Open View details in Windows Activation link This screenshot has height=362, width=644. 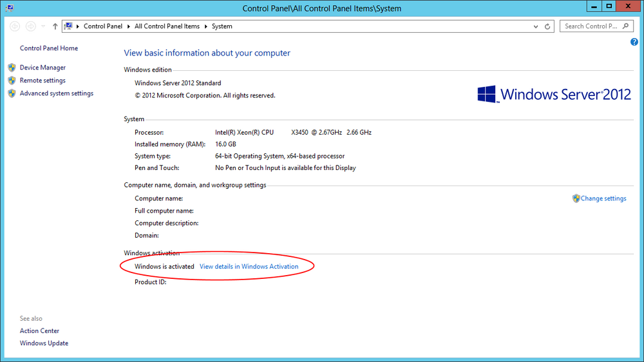coord(249,266)
